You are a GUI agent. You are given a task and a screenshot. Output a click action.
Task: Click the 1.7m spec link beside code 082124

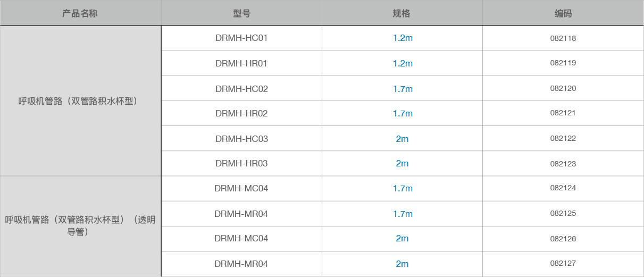(x=403, y=188)
